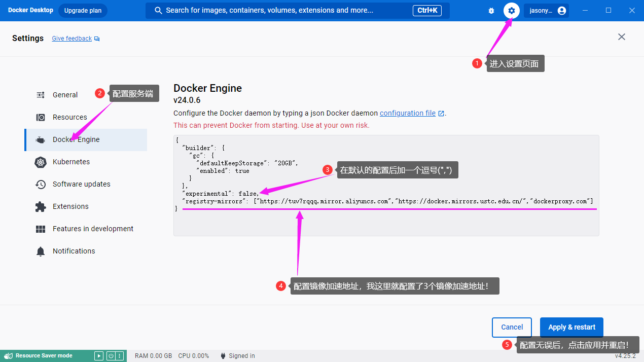Screen dimensions: 644x362
Task: Click the Features in development grid icon
Action: tap(41, 229)
